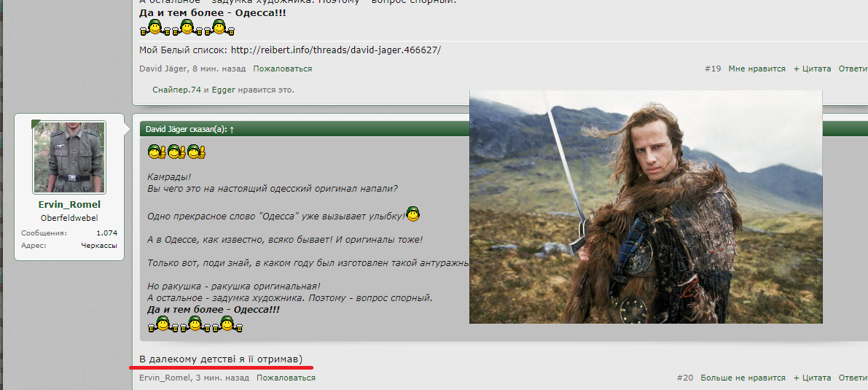Click the helmet smiley after улыбку!
The height and width of the screenshot is (390, 868).
tap(413, 214)
